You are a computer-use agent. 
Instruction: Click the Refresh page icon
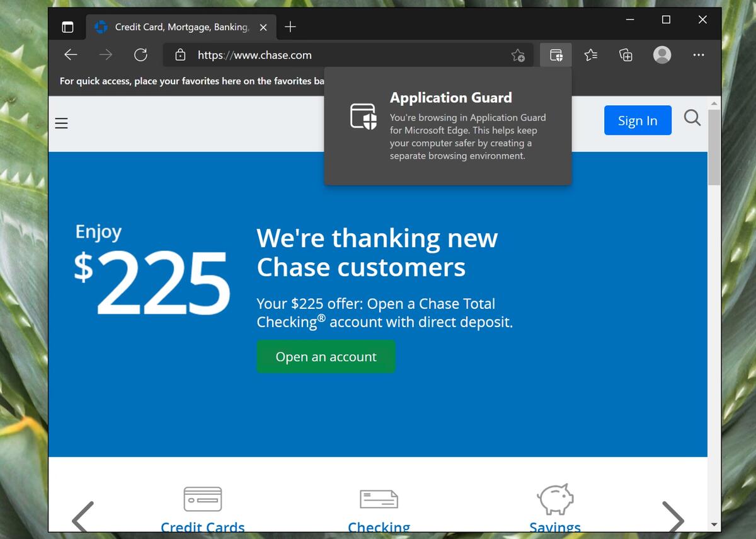pyautogui.click(x=140, y=55)
